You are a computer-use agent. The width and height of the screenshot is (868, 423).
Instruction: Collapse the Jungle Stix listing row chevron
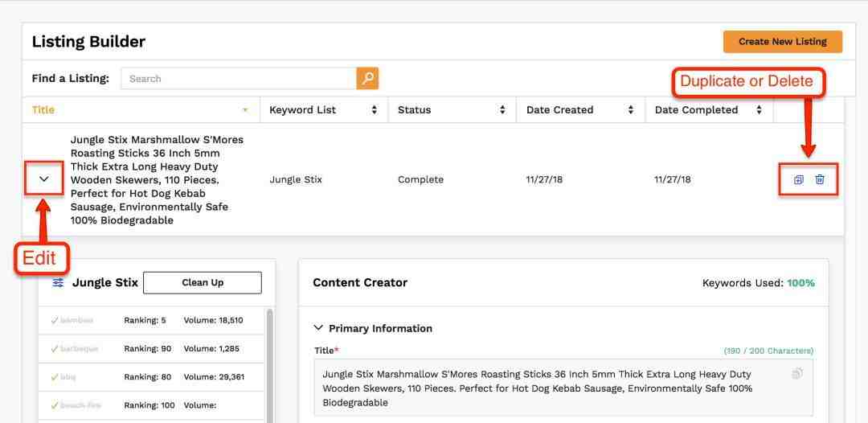[x=44, y=179]
